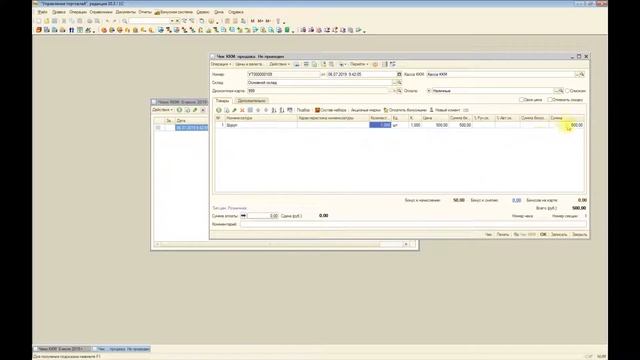Click the New document icon in main toolbar
The width and height of the screenshot is (640, 360).
[x=39, y=21]
